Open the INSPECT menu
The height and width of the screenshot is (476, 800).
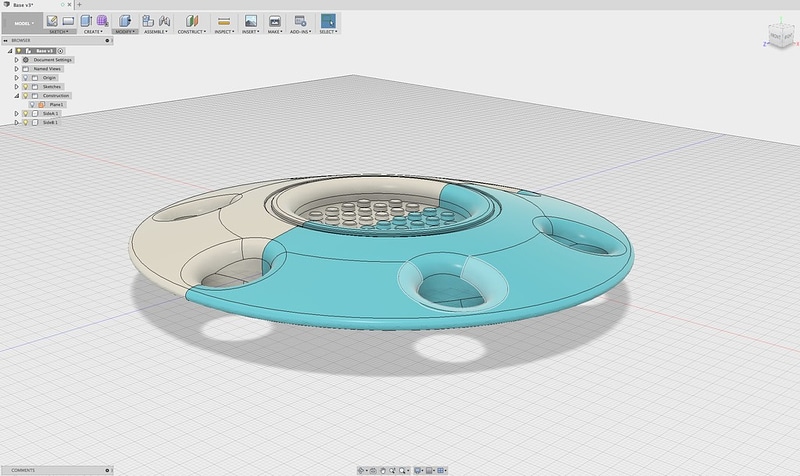pyautogui.click(x=224, y=32)
